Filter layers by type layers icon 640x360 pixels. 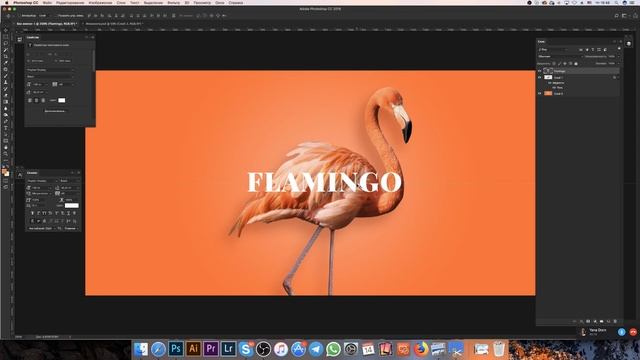click(593, 50)
